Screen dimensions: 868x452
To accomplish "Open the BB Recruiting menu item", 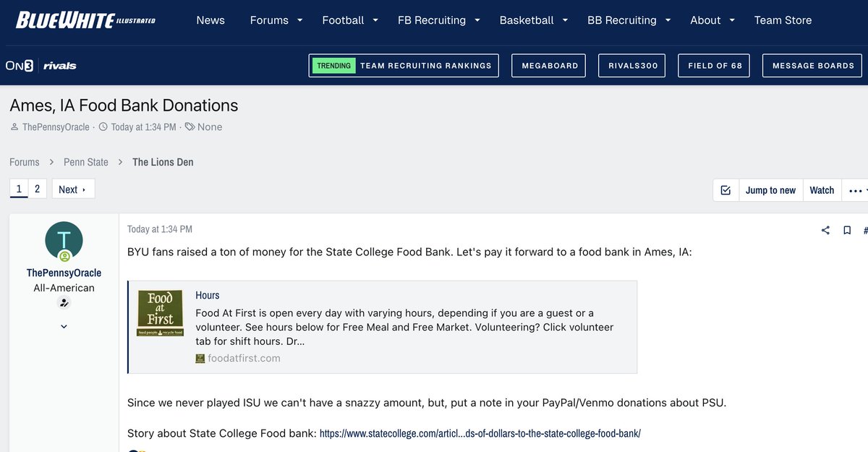I will (622, 20).
